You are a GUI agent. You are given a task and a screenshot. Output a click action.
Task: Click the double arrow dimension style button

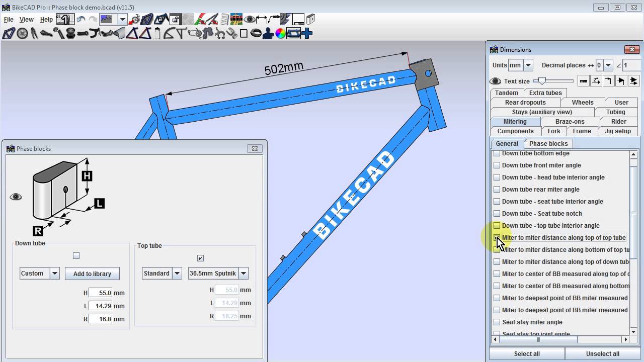tap(633, 80)
